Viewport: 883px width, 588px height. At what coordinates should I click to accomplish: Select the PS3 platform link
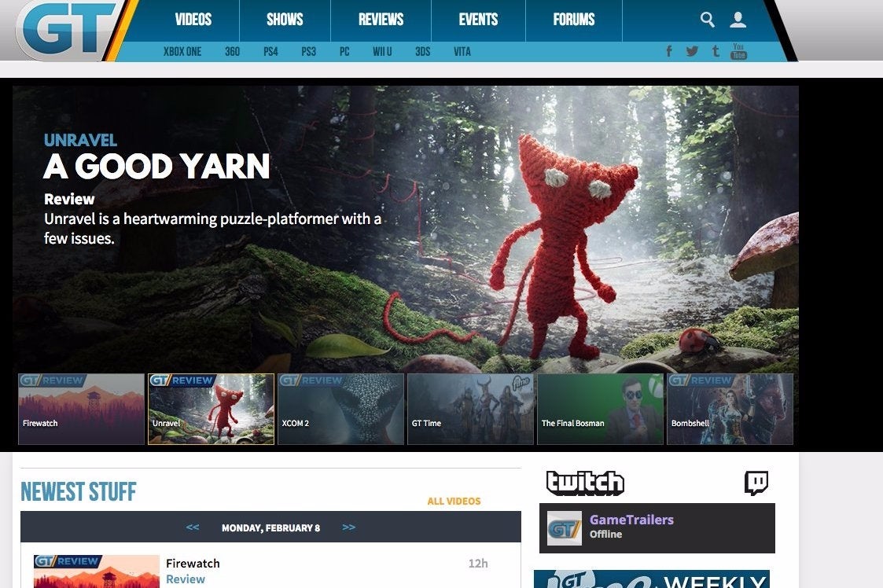tap(308, 51)
